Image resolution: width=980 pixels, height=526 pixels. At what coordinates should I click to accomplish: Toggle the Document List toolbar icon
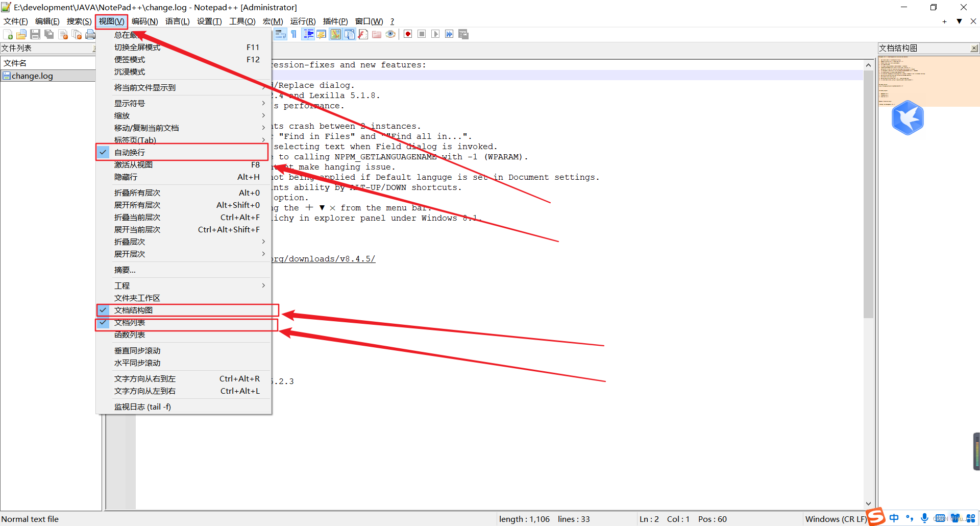click(350, 34)
